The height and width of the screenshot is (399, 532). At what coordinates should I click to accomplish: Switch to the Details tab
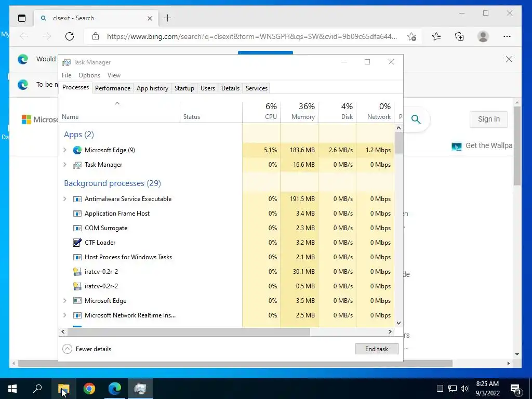230,88
